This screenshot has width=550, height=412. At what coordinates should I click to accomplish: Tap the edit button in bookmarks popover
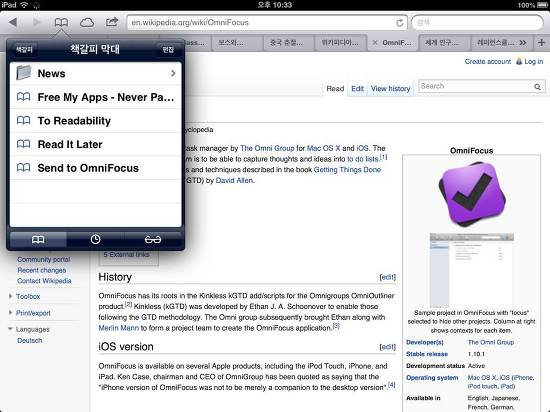(x=168, y=49)
